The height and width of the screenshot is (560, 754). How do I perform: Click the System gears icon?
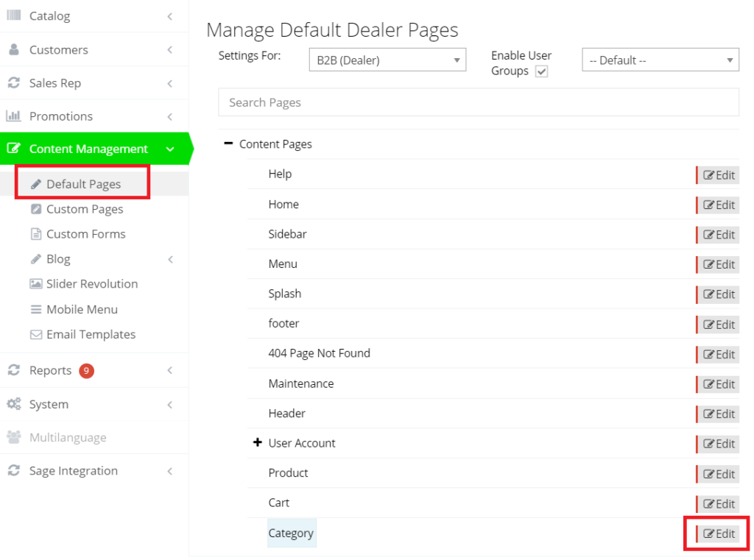pyautogui.click(x=13, y=405)
